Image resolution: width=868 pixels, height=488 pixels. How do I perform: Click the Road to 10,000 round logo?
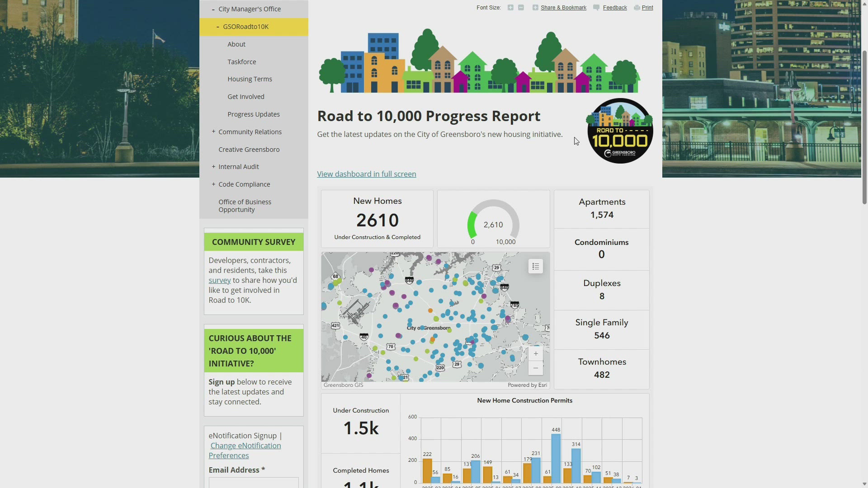tap(620, 131)
